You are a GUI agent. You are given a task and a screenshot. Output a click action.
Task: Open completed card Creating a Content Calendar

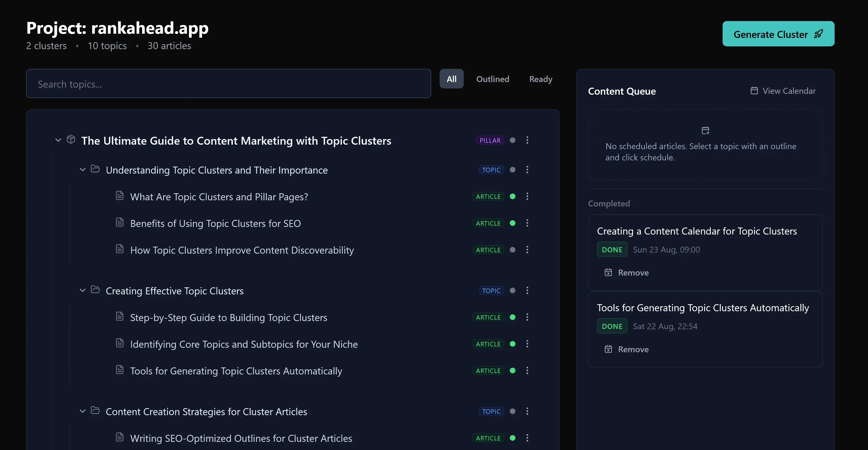tap(705, 253)
